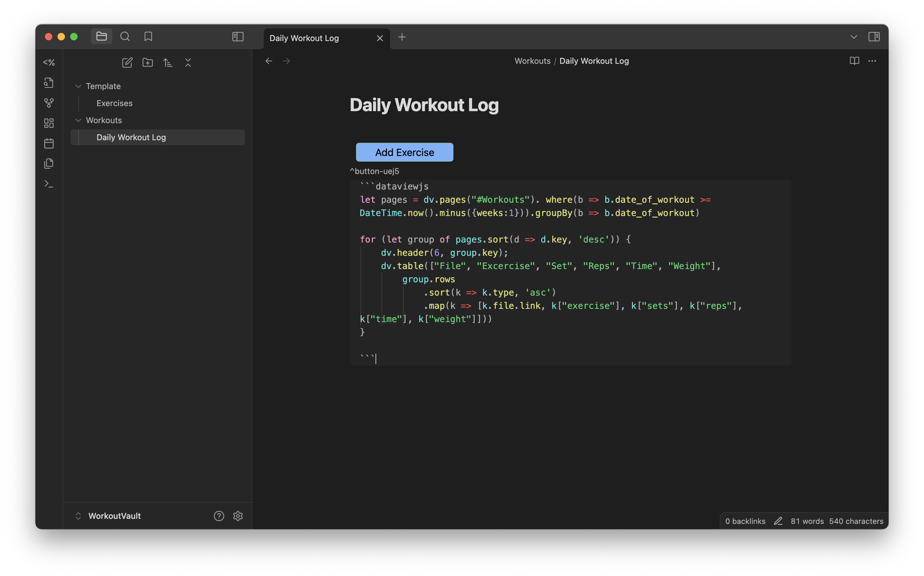Toggle the editing mode pencil in status bar
This screenshot has width=924, height=576.
tap(778, 521)
